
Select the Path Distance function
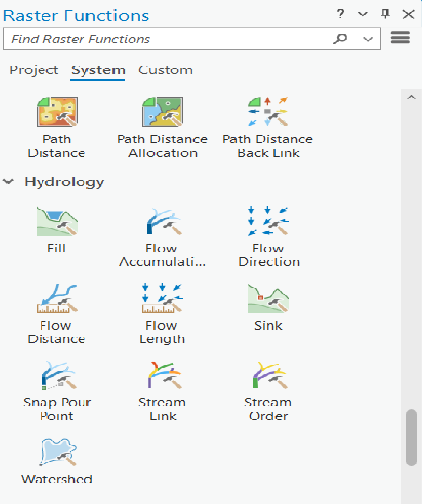pos(57,112)
